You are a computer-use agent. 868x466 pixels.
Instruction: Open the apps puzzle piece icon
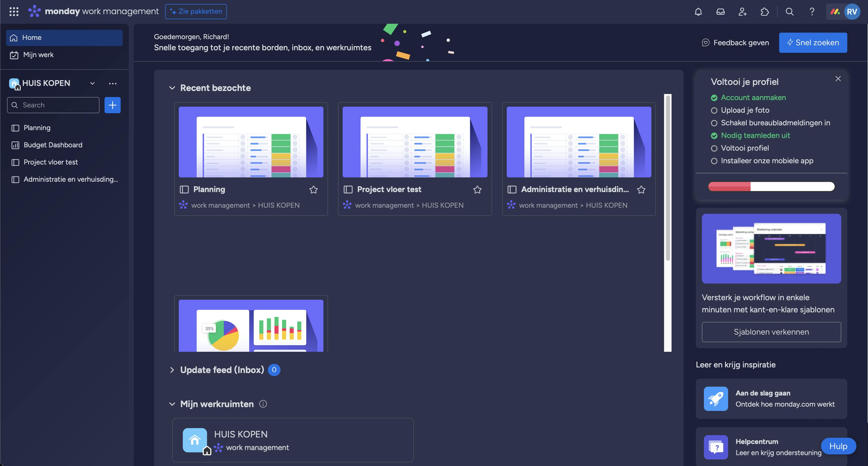point(765,12)
